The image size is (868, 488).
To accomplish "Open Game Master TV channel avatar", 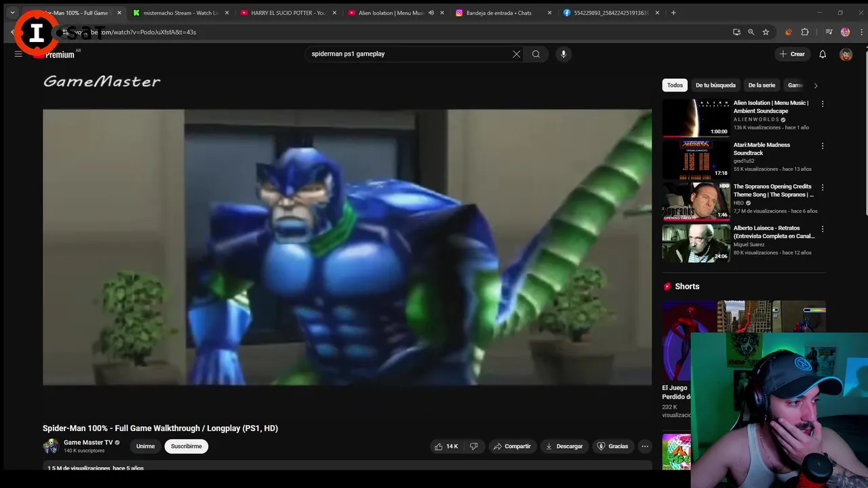I will click(x=51, y=446).
